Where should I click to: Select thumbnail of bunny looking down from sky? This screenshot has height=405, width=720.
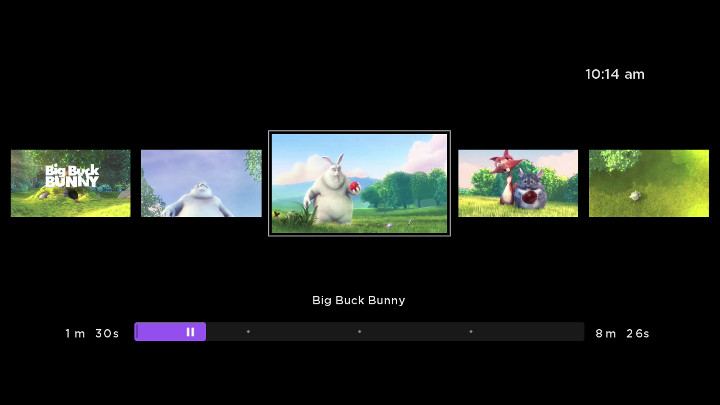point(201,183)
